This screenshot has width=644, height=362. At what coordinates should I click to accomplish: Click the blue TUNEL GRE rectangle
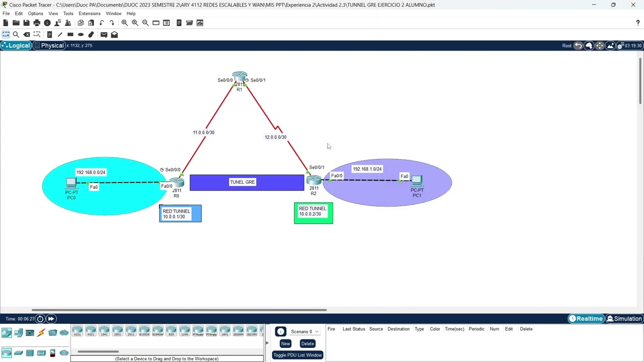(247, 183)
